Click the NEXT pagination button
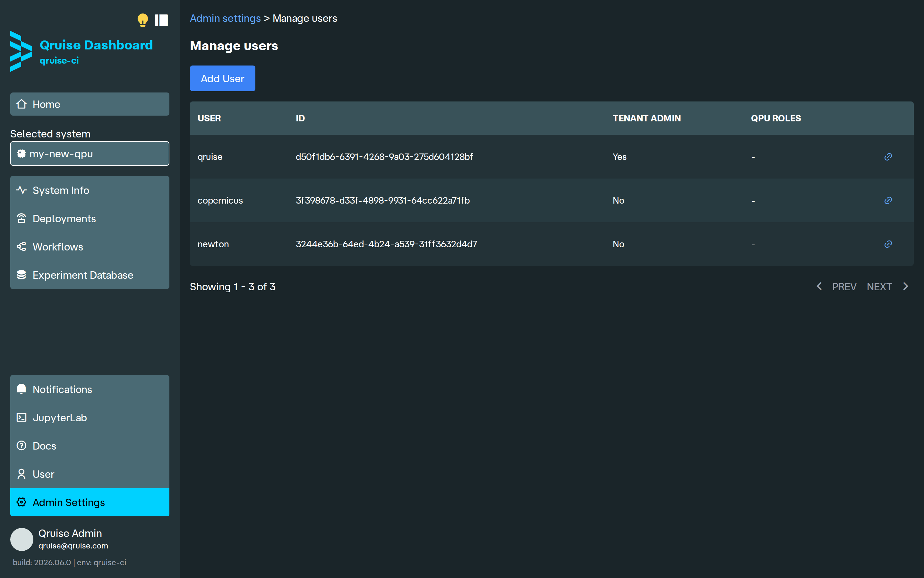 879,287
